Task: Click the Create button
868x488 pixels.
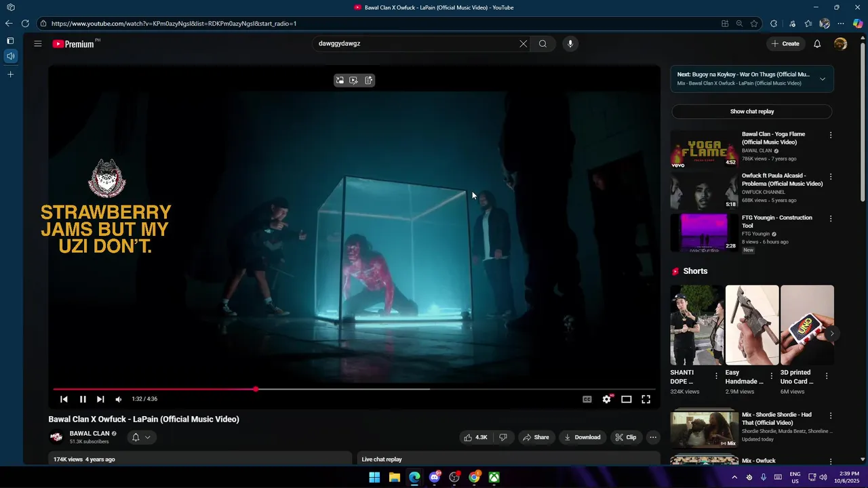Action: tap(785, 43)
